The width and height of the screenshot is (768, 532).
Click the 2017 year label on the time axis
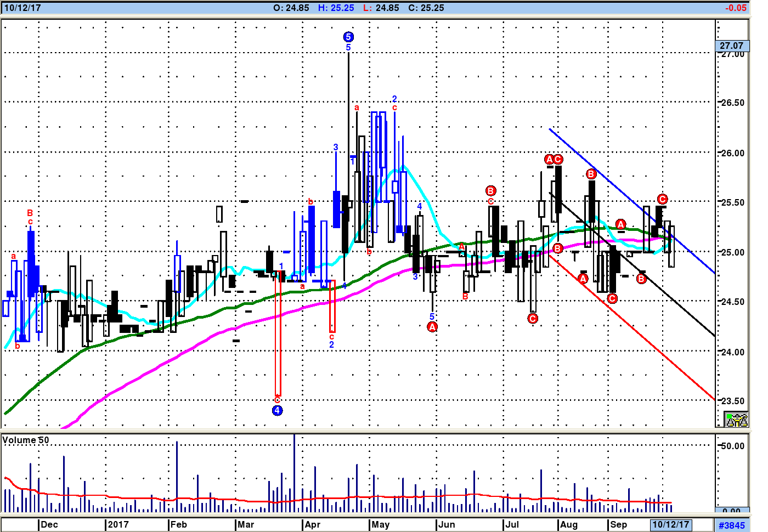click(118, 524)
